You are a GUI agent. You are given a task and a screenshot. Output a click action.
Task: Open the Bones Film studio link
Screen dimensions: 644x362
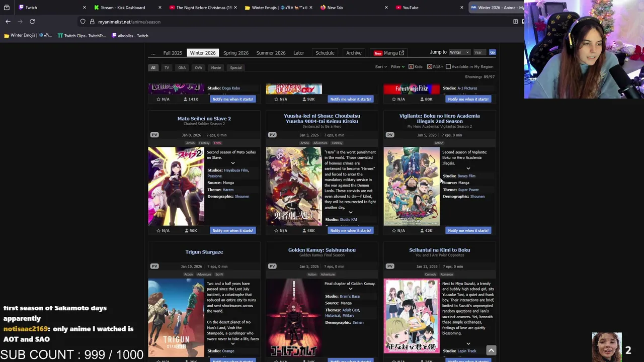(466, 176)
